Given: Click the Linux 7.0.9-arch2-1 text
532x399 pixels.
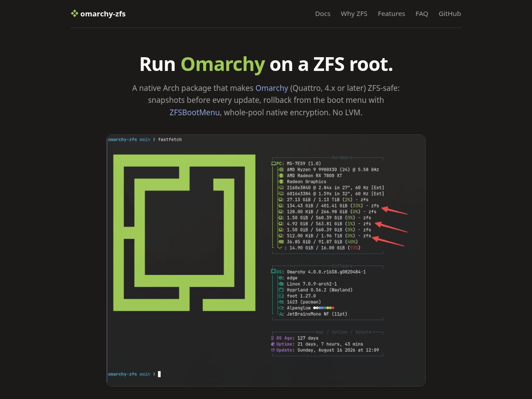Looking at the screenshot, I should 312,284.
